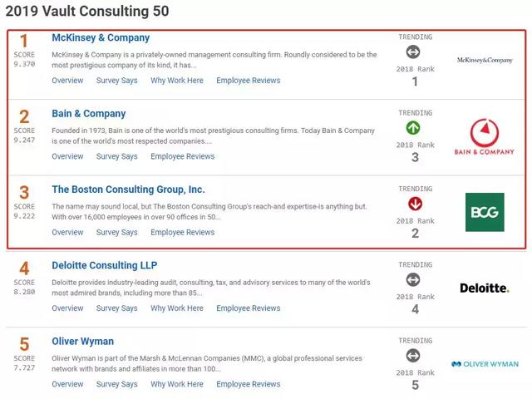Click BCG's red downward trending icon

tap(415, 204)
